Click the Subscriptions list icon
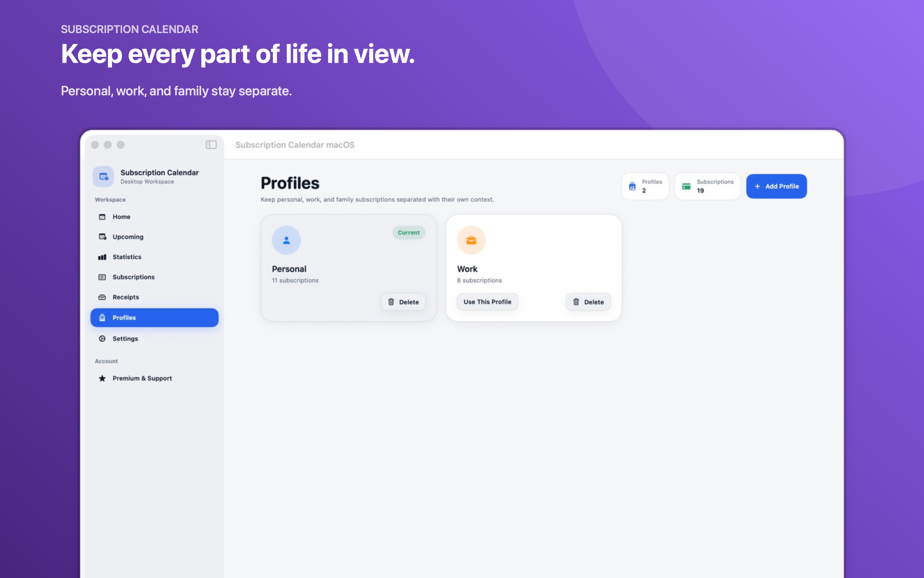Viewport: 924px width, 578px height. click(x=102, y=277)
